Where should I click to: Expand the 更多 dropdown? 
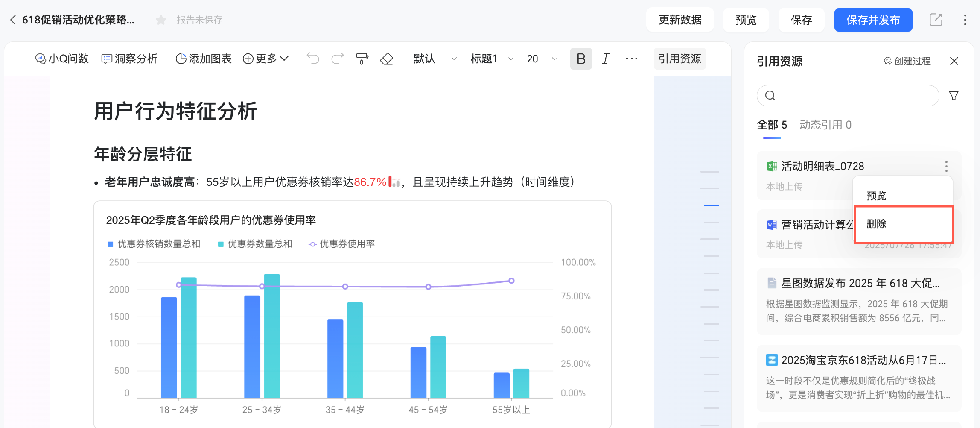(x=265, y=59)
